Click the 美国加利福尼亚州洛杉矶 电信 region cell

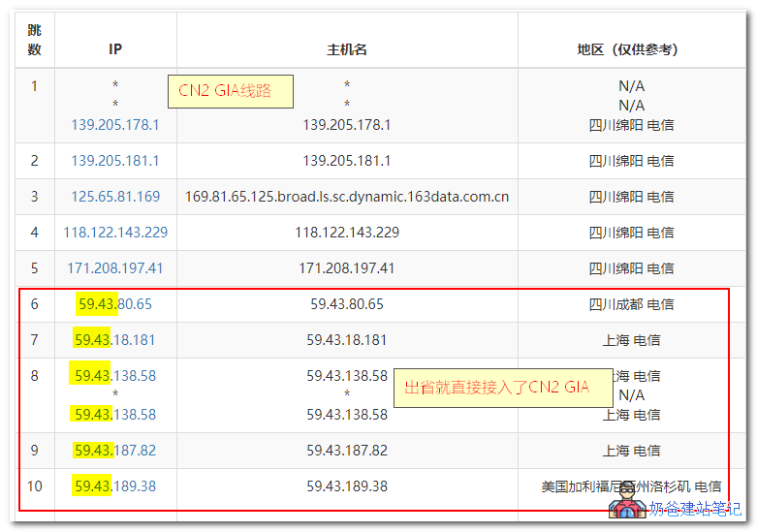click(x=631, y=486)
